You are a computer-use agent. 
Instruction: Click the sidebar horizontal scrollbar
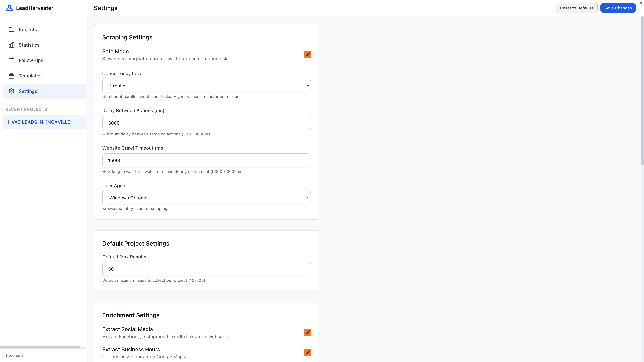coord(40,347)
